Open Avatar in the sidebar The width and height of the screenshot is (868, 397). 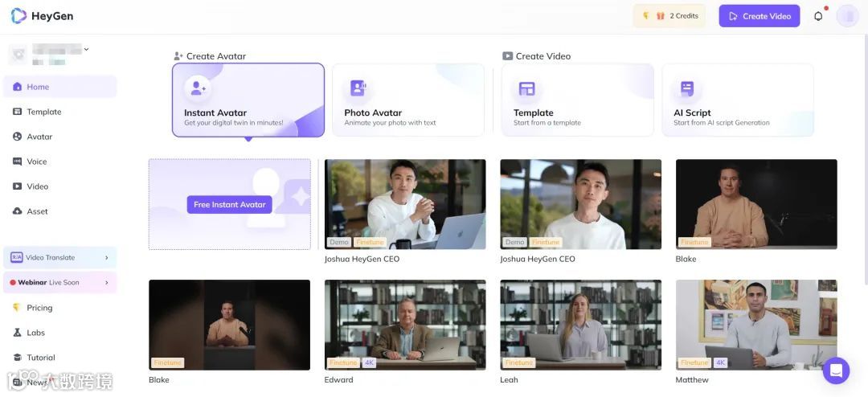pos(59,137)
